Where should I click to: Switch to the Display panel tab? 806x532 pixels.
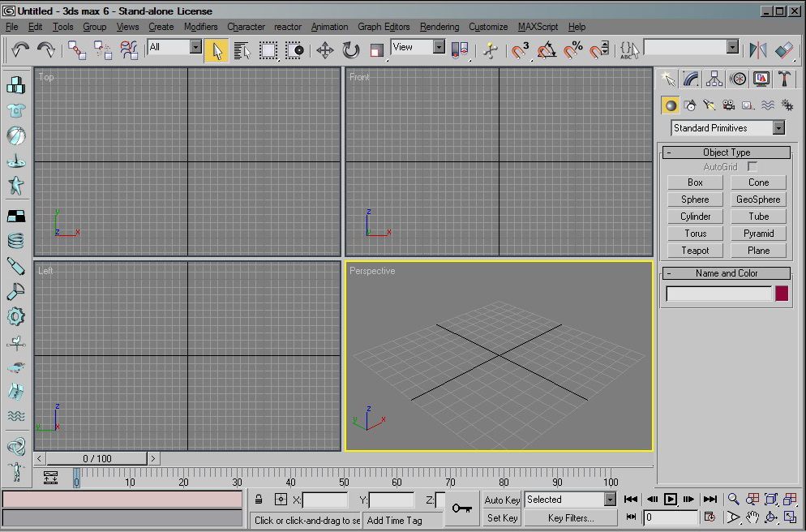pos(761,79)
